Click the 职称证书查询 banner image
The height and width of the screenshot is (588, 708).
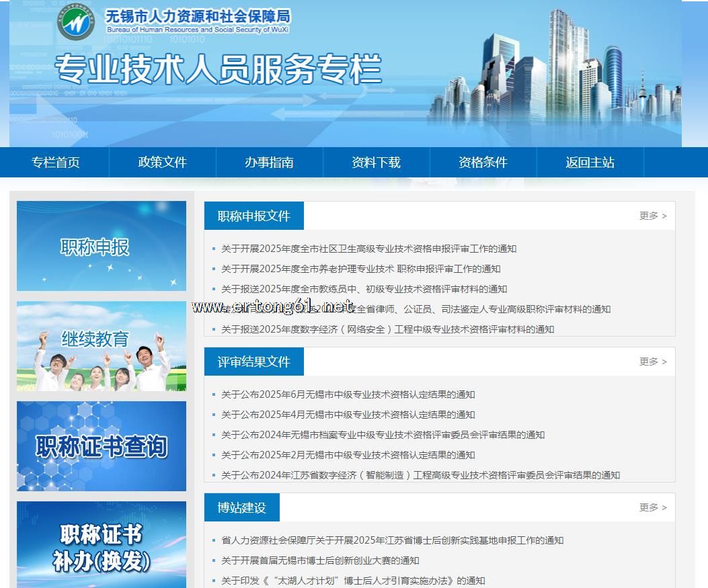click(x=102, y=446)
